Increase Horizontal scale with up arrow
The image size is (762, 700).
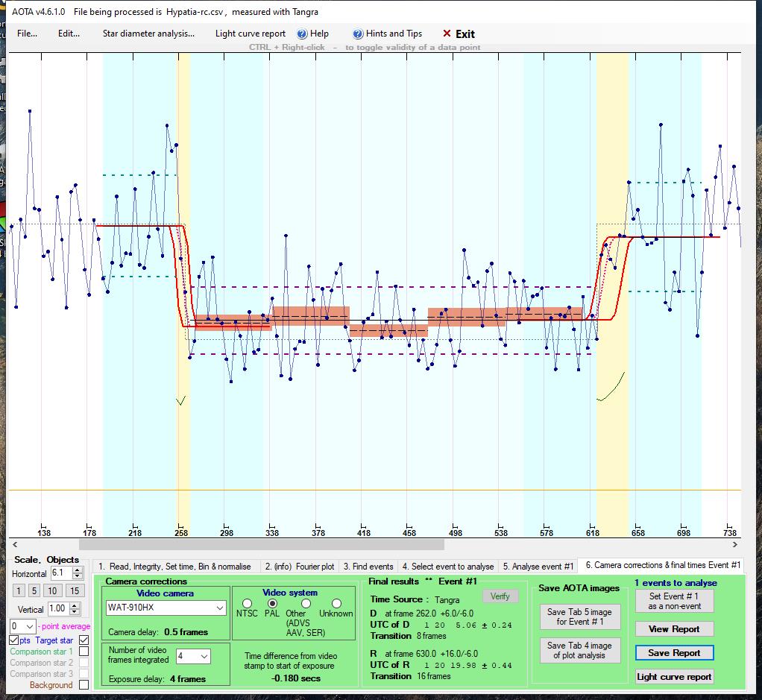(x=78, y=570)
